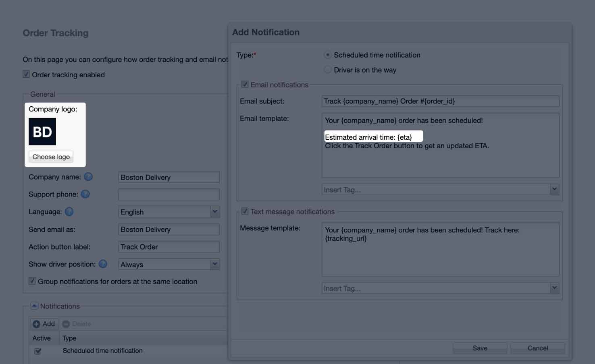Click the Delete icon in the Notifications toolbar
Image resolution: width=595 pixels, height=364 pixels.
tap(66, 324)
